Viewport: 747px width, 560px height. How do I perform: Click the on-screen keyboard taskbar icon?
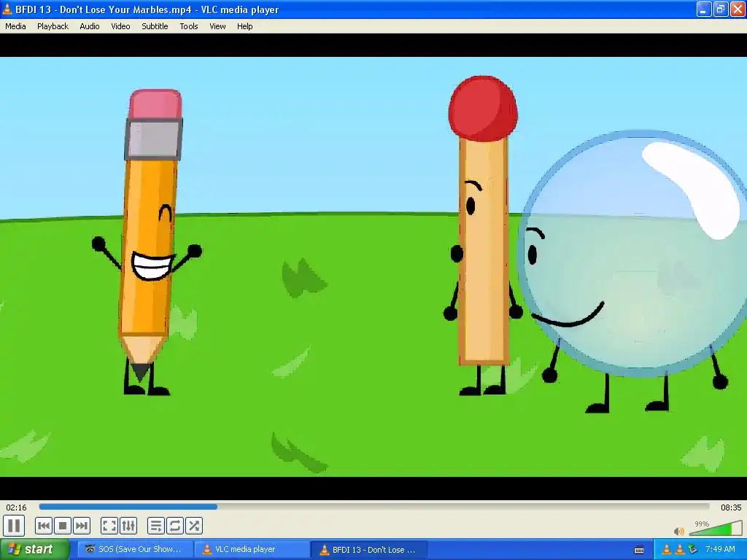tap(639, 550)
